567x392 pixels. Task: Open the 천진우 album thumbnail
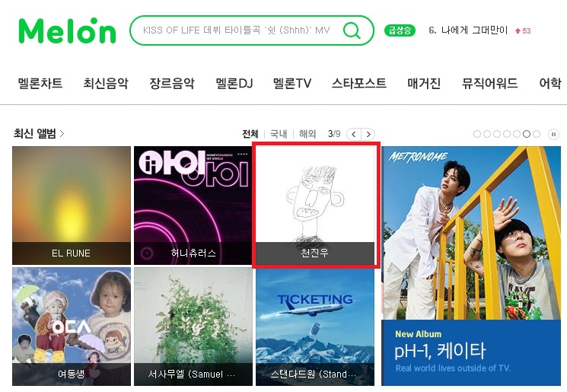click(x=315, y=205)
